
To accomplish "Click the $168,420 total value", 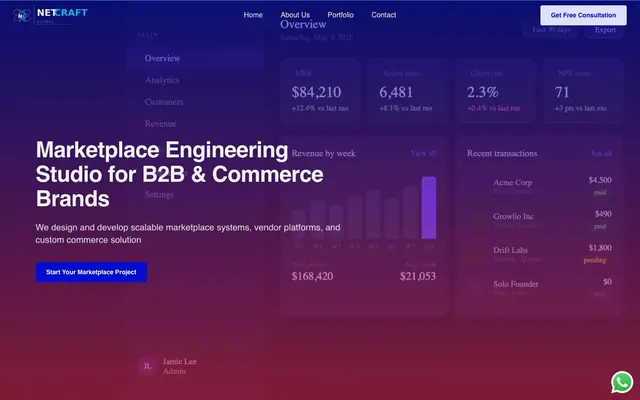I will 312,276.
